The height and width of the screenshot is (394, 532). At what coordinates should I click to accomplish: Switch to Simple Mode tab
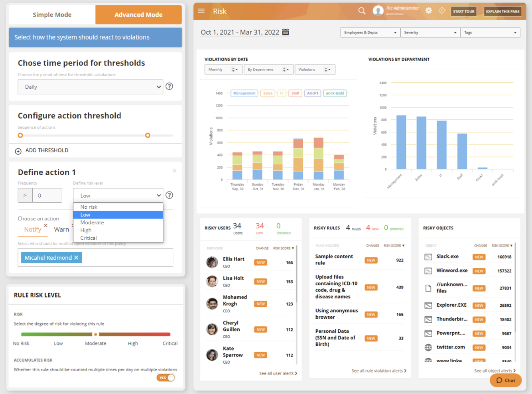[52, 15]
